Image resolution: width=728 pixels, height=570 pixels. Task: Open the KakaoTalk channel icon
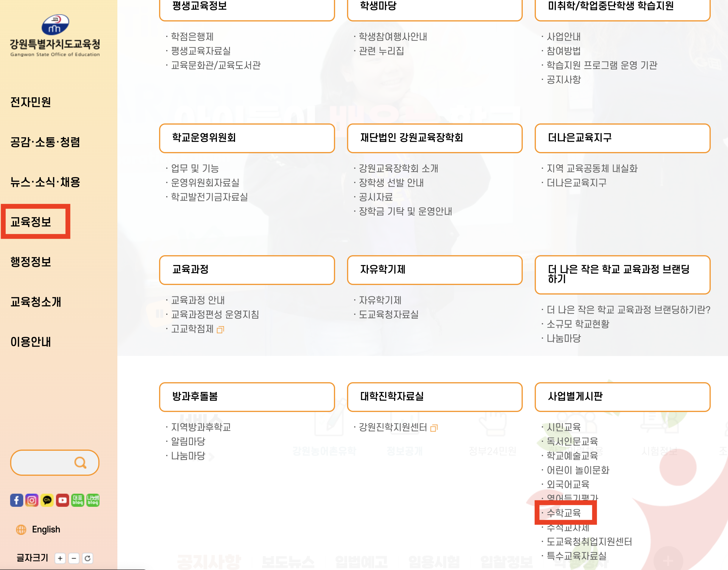tap(47, 500)
